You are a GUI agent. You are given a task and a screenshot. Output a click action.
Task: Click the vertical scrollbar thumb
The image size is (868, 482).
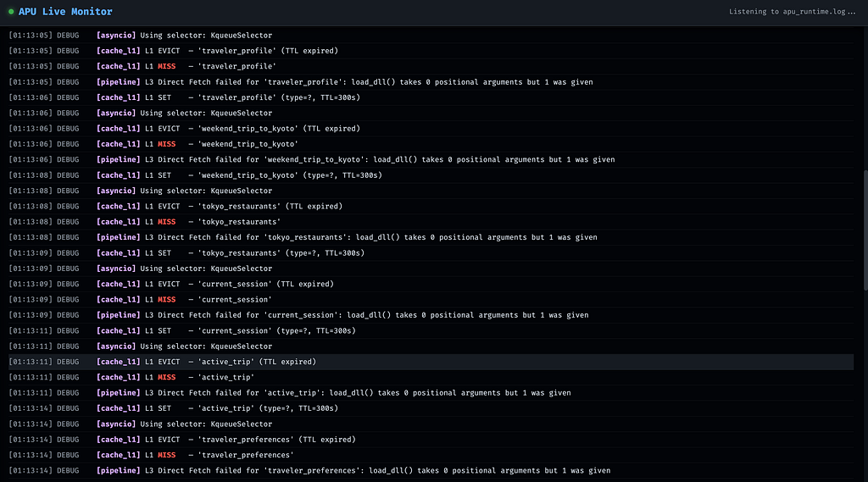(865, 230)
